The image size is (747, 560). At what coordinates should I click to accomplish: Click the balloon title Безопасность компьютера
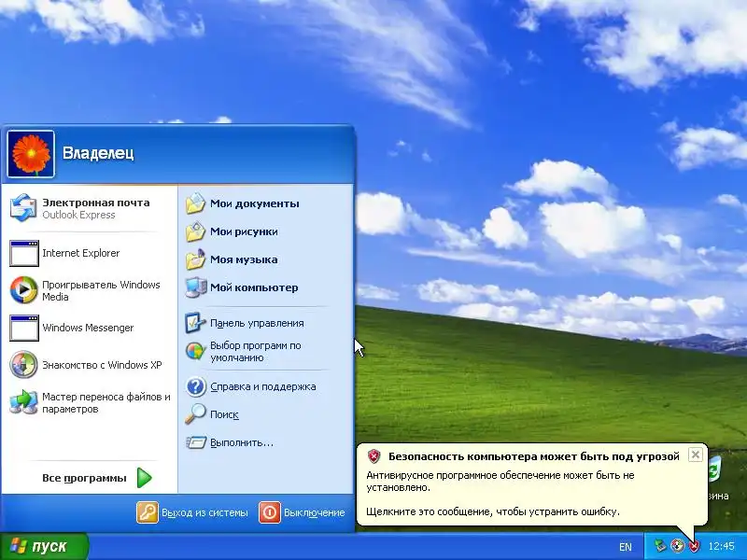click(533, 456)
